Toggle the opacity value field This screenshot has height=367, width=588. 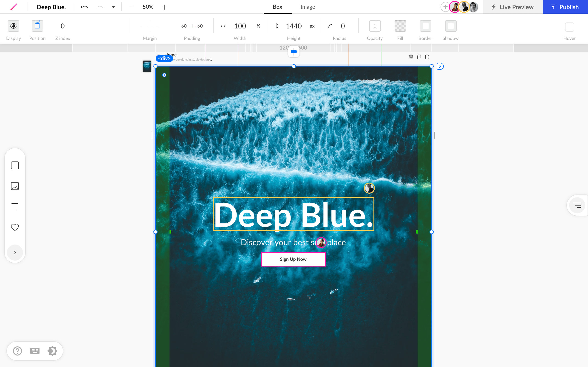point(375,25)
